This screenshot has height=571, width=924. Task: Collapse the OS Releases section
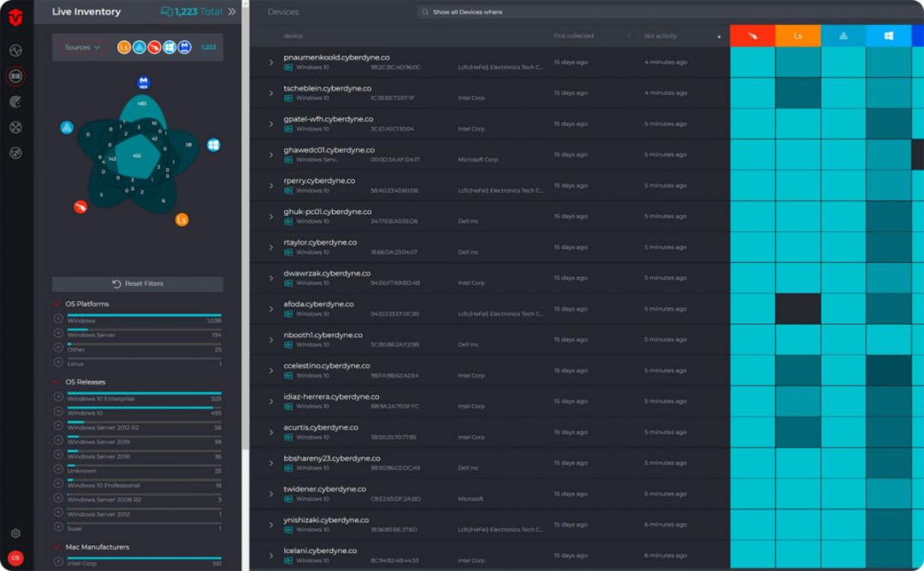pos(57,382)
